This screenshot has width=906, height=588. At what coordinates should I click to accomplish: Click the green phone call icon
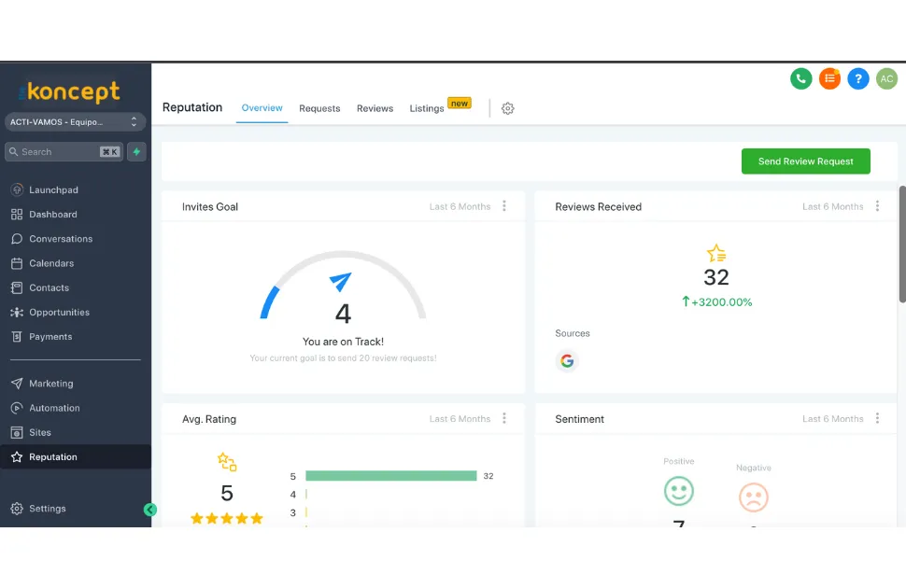click(800, 78)
